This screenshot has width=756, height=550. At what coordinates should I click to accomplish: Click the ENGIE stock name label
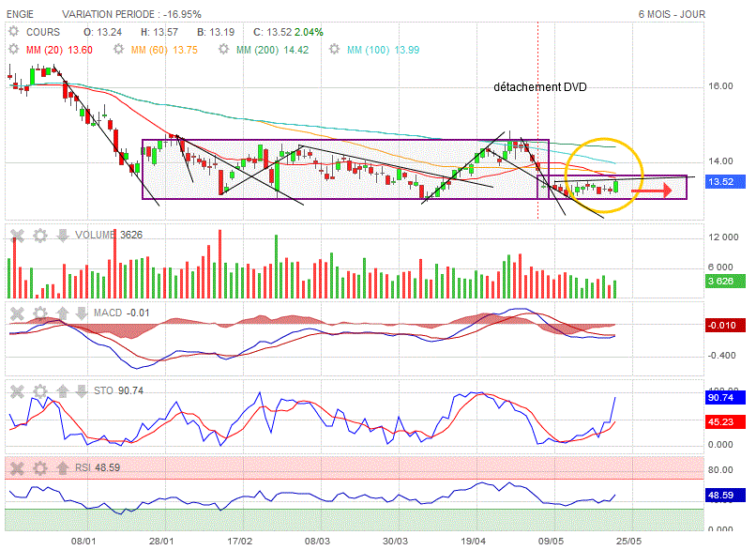click(x=23, y=14)
